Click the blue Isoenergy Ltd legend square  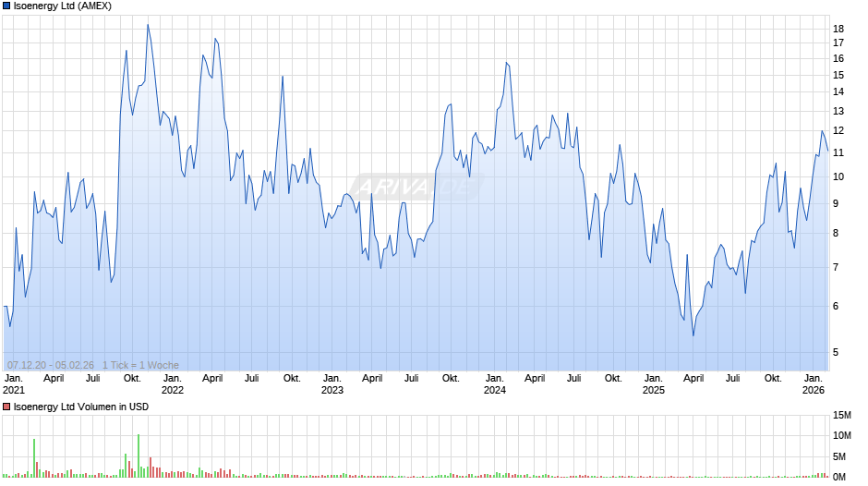point(6,6)
